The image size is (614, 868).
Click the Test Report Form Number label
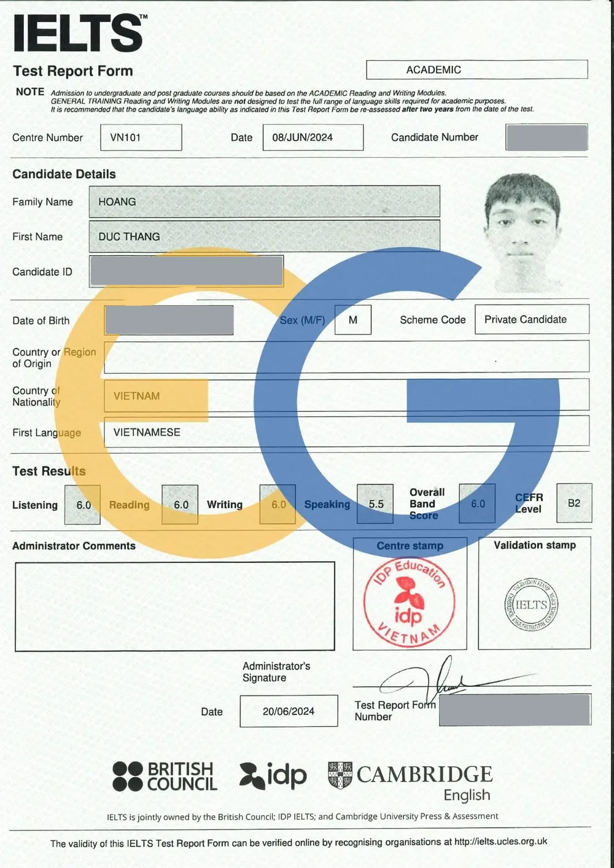pos(395,711)
